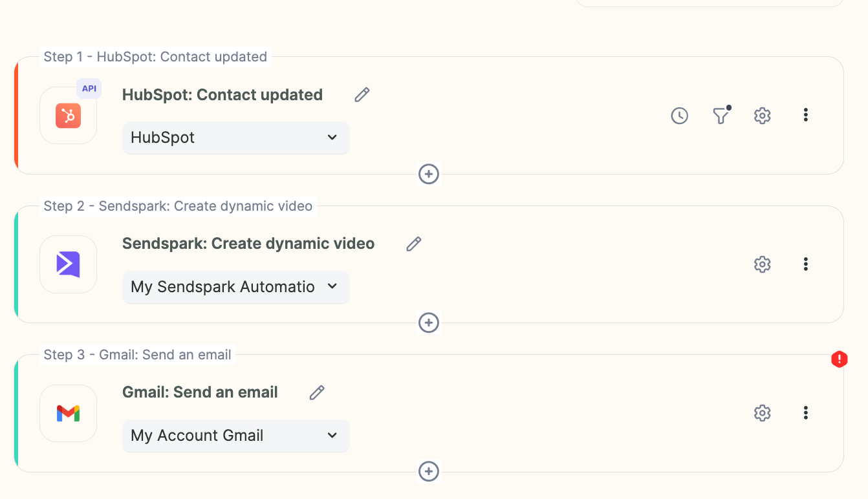Add a step after Sendspark step
The image size is (868, 499).
coord(429,323)
